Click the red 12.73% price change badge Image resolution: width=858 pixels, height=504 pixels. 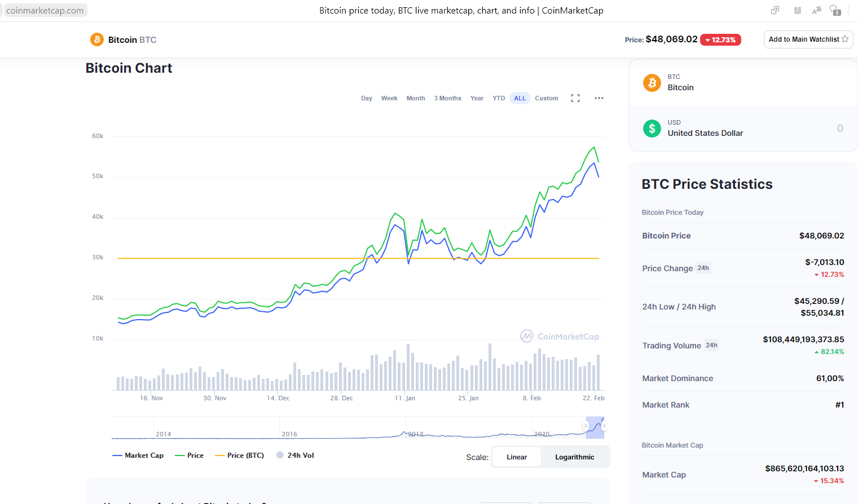(x=720, y=40)
